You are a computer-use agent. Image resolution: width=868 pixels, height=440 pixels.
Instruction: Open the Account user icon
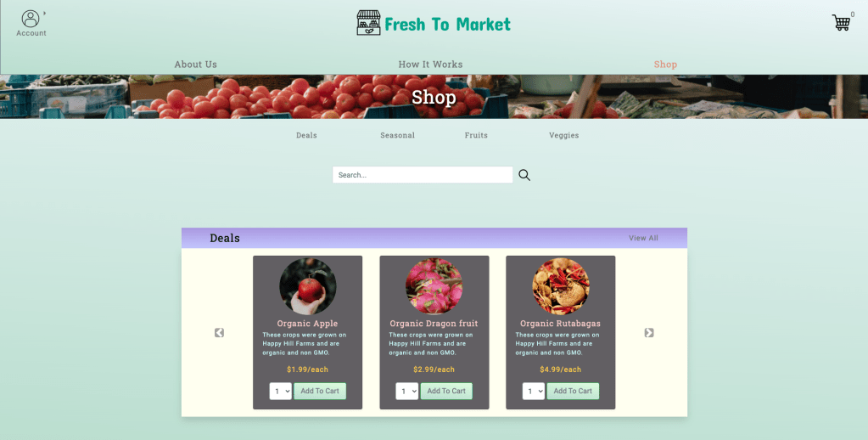coord(31,19)
